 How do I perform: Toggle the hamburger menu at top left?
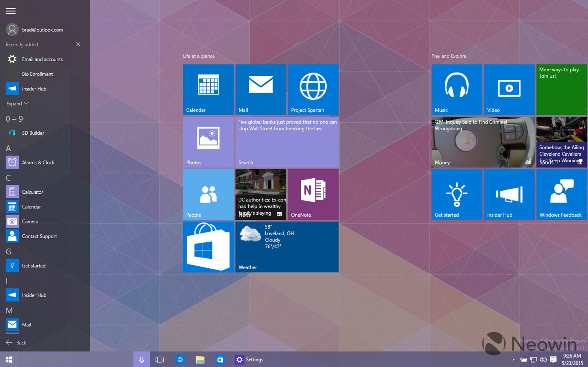point(10,11)
